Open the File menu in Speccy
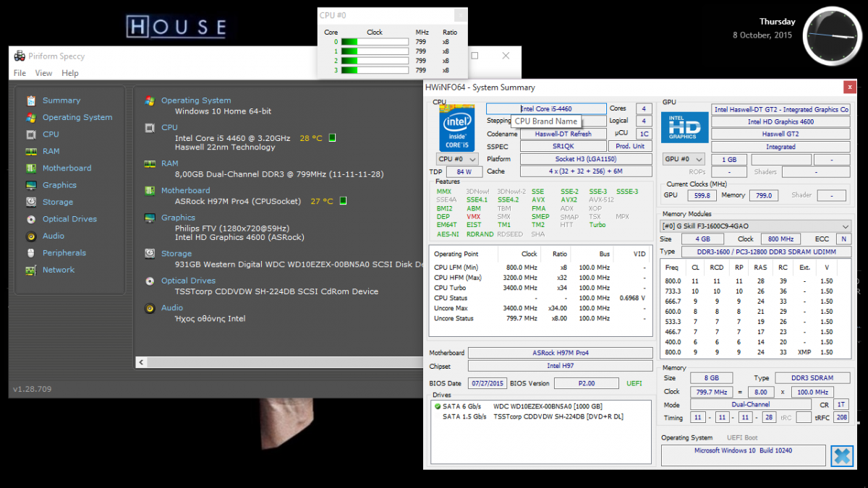Image resolution: width=868 pixels, height=488 pixels. click(20, 73)
